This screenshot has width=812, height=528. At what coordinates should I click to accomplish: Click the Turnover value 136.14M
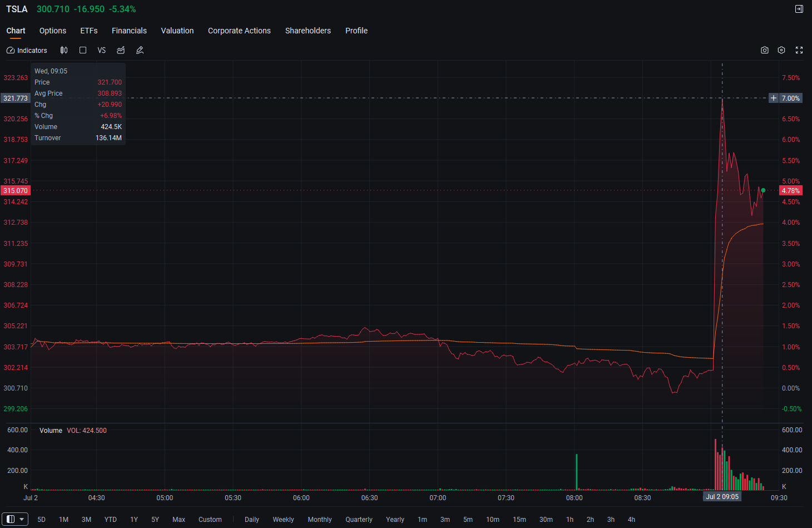(x=108, y=138)
